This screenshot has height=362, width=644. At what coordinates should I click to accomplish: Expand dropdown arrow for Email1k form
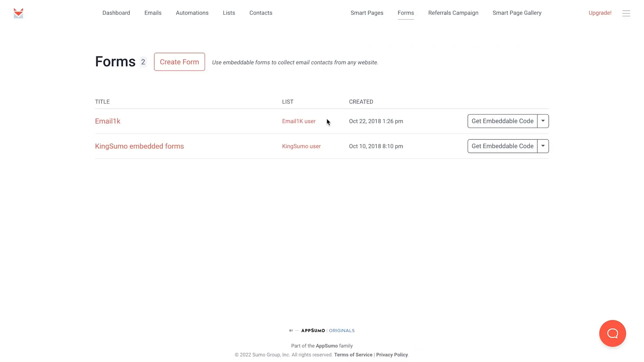(543, 121)
